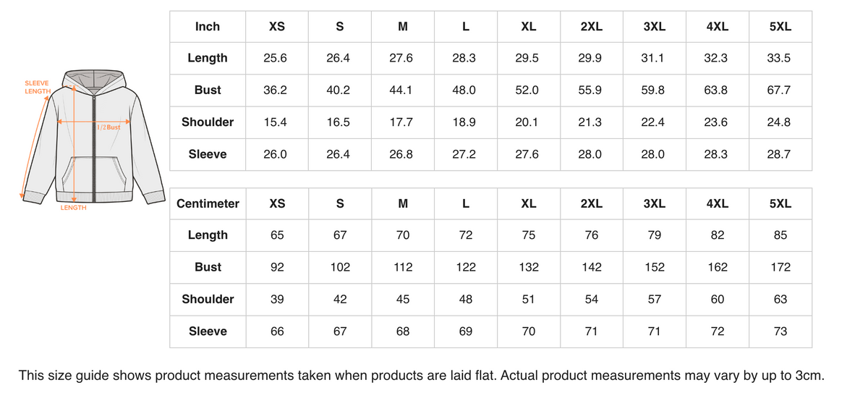The image size is (868, 401).
Task: Click the orange LENGTH label under hoodie
Action: pyautogui.click(x=73, y=208)
